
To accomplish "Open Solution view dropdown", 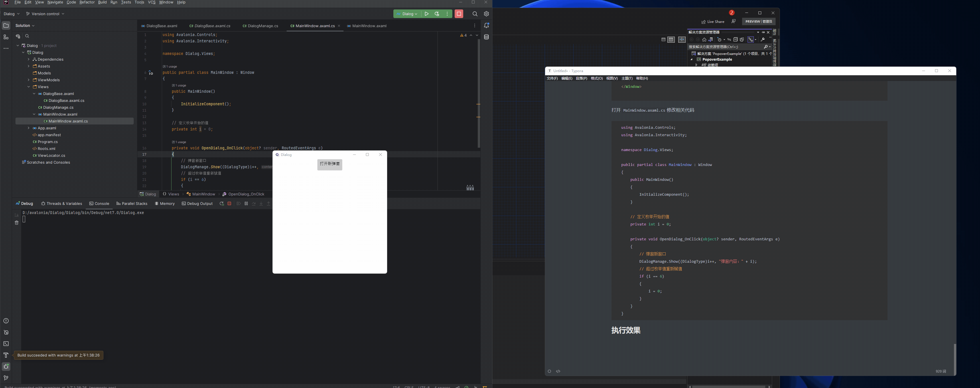I will (25, 25).
